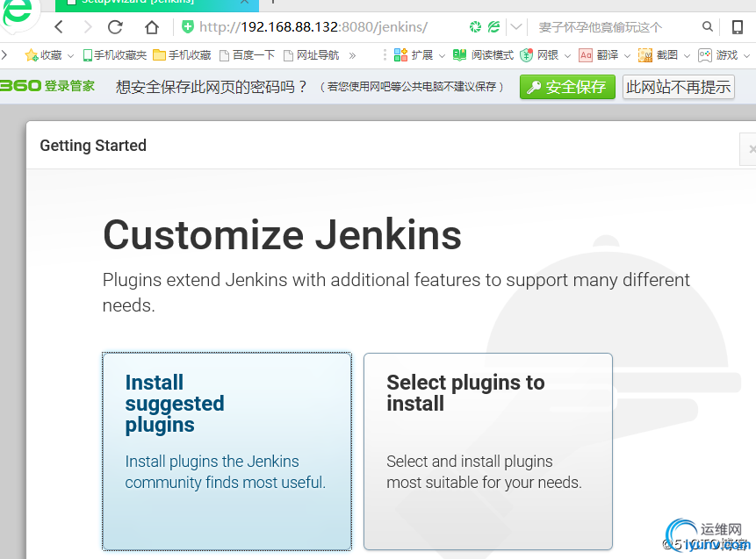Image resolution: width=756 pixels, height=559 pixels.
Task: Click the Customize Jenkins heading
Action: [282, 234]
